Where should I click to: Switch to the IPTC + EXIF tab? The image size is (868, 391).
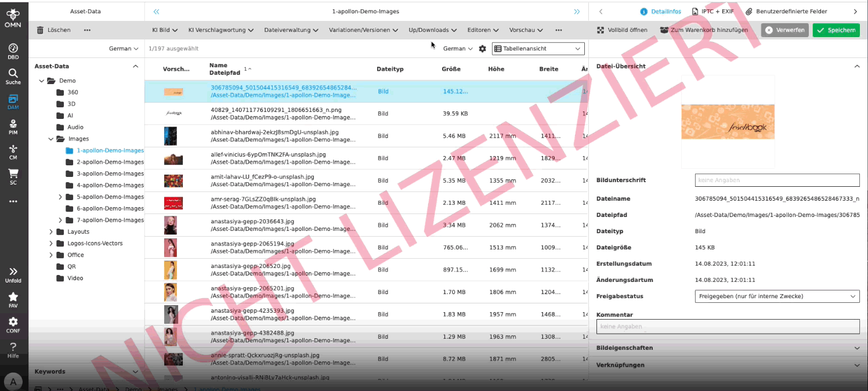713,12
